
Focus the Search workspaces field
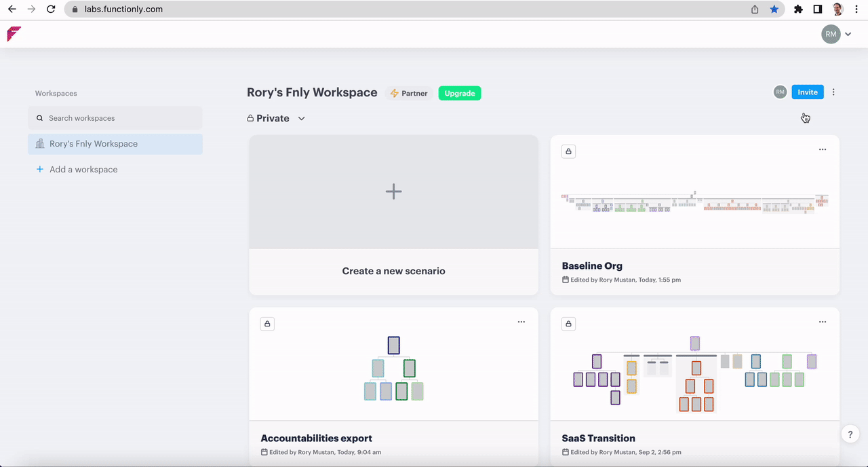(x=115, y=118)
